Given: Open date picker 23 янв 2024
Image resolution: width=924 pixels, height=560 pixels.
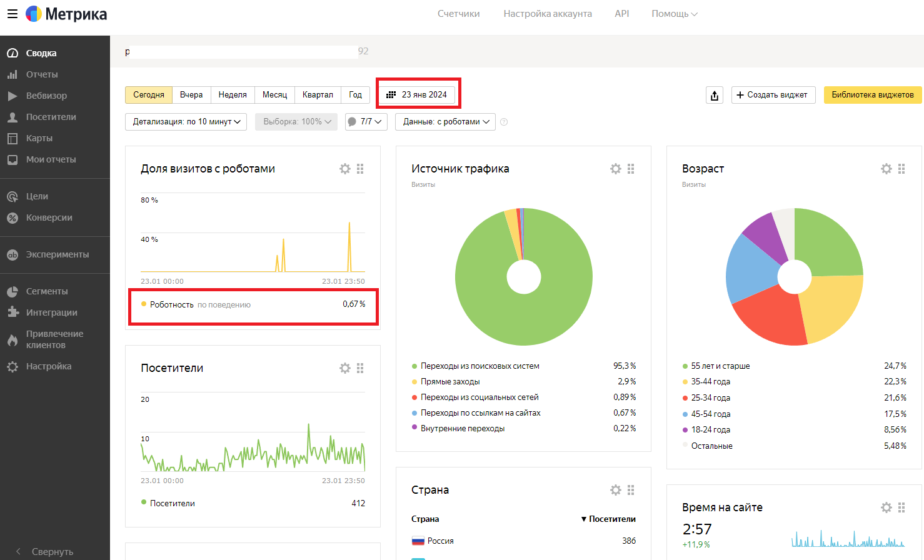Looking at the screenshot, I should pyautogui.click(x=417, y=95).
